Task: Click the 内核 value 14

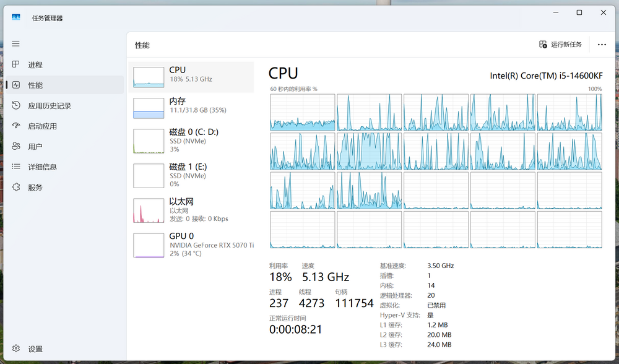Action: pyautogui.click(x=431, y=285)
